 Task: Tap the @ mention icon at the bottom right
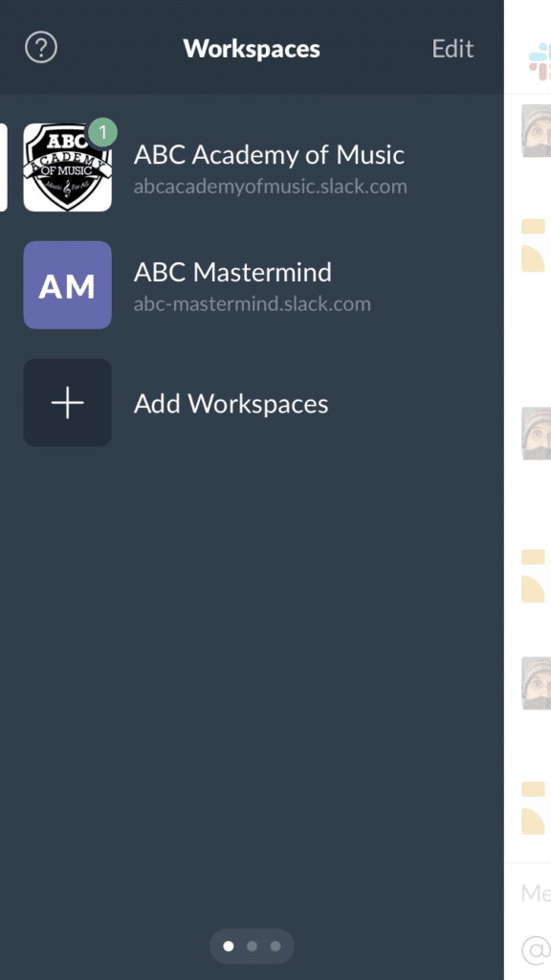click(536, 951)
